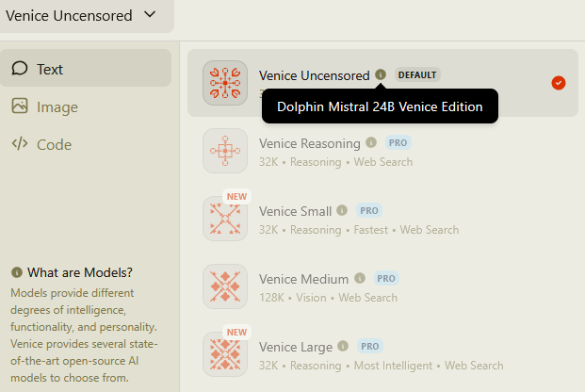
Task: Click the Venice Medium model icon
Action: click(225, 286)
